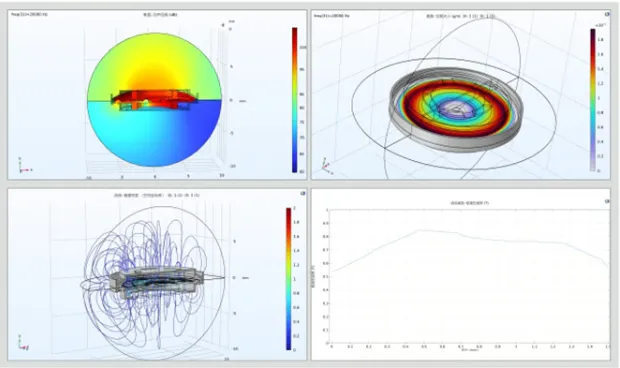The width and height of the screenshot is (620, 368).
Task: Click the axis triad in the streamline plot
Action: tap(23, 343)
